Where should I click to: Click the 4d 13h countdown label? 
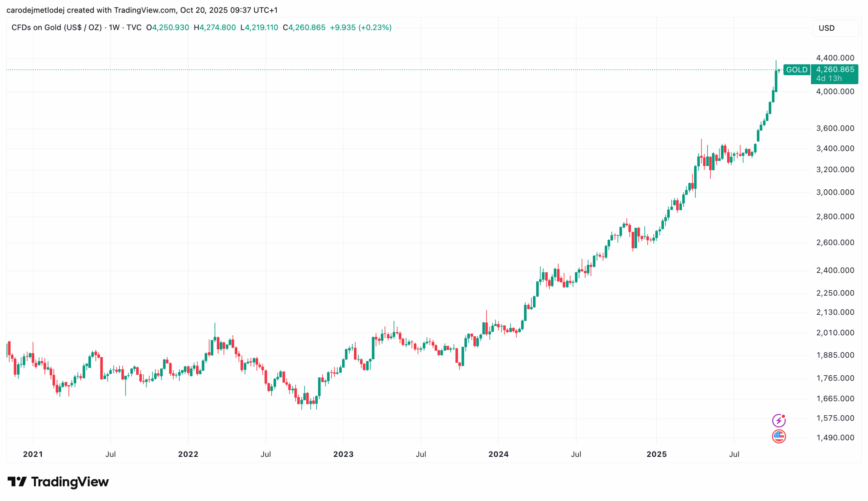(829, 79)
